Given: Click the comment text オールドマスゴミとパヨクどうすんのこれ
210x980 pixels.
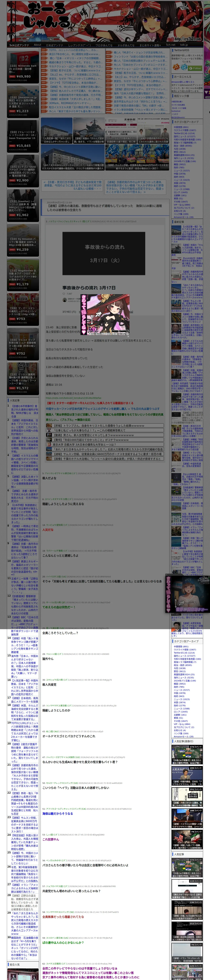Looking at the screenshot, I should tap(69, 736).
